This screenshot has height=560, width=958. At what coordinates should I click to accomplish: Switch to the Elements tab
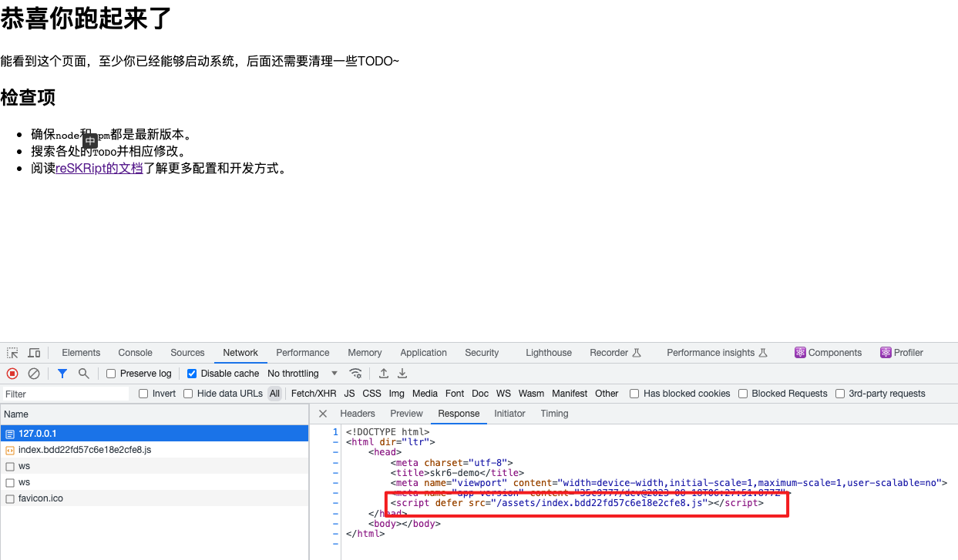(x=81, y=353)
